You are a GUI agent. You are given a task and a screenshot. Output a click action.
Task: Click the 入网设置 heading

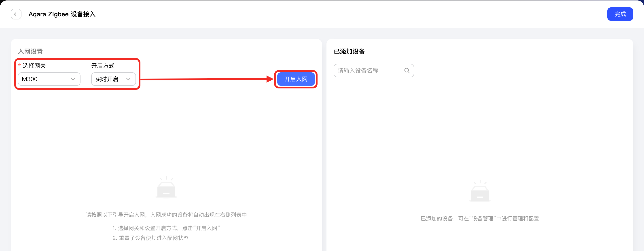tap(30, 51)
